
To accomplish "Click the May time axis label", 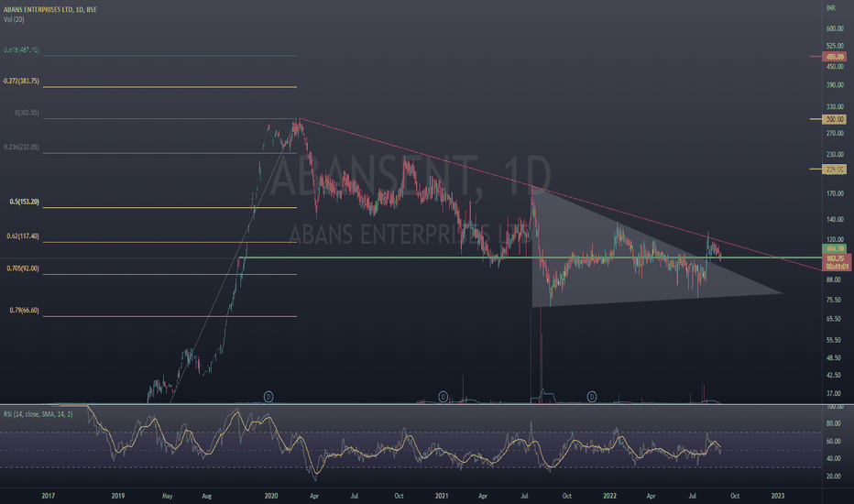I will point(167,496).
